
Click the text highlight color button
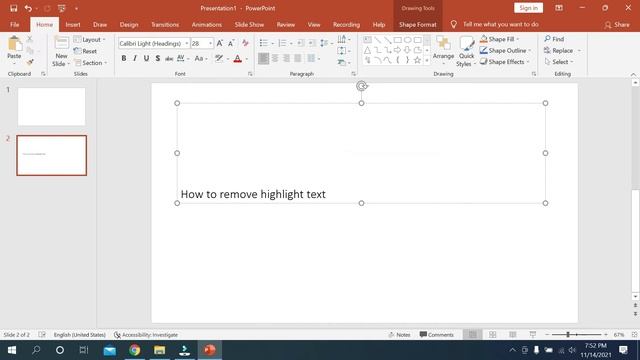(x=219, y=58)
